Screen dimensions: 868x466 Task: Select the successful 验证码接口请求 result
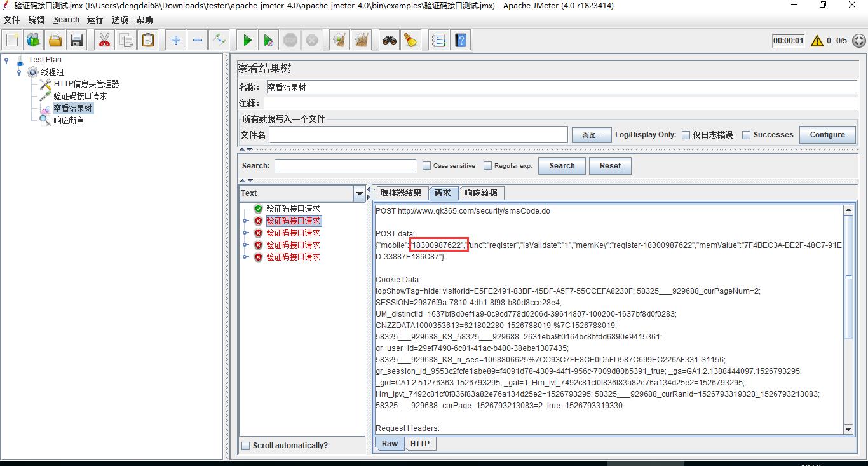point(293,209)
